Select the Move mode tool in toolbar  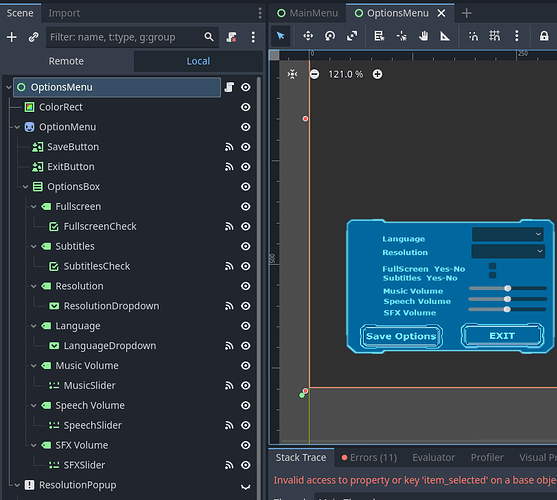pos(308,36)
